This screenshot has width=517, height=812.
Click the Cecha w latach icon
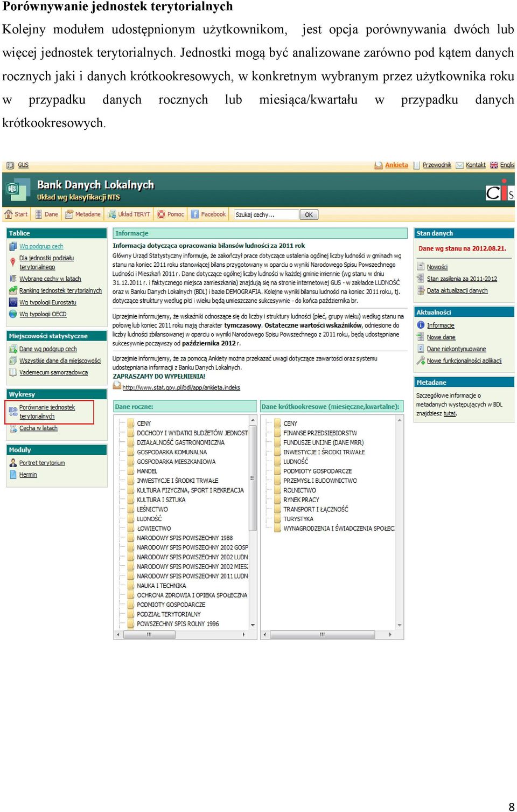coord(13,428)
